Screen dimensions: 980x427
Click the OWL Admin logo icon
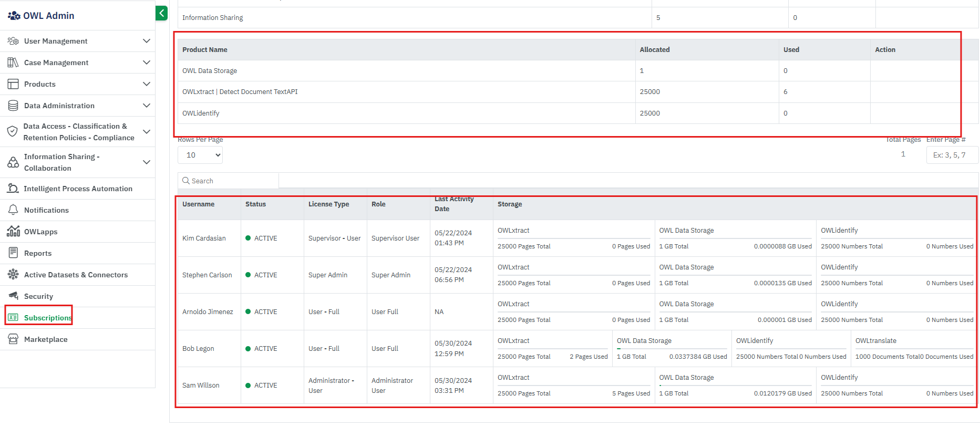pos(14,16)
